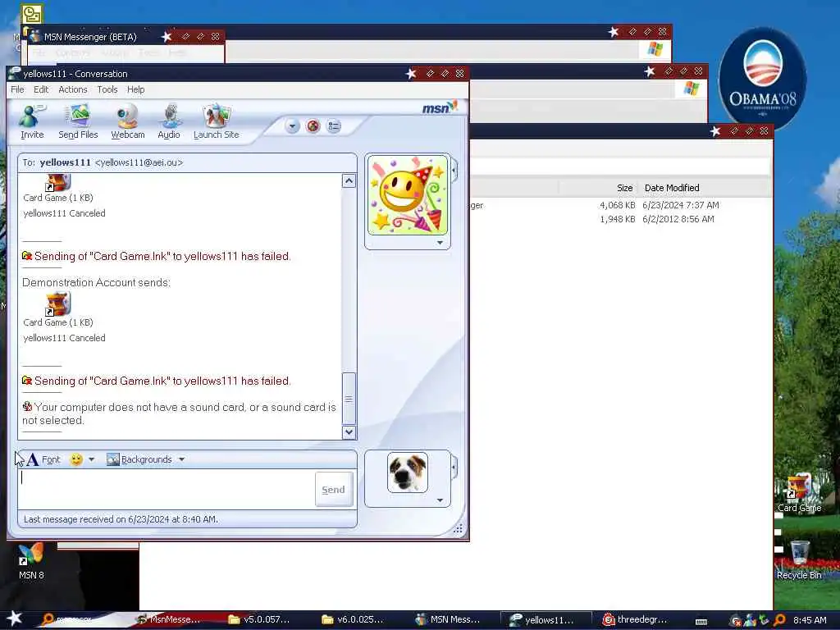Click the Backgrounds button
840x630 pixels.
139,459
